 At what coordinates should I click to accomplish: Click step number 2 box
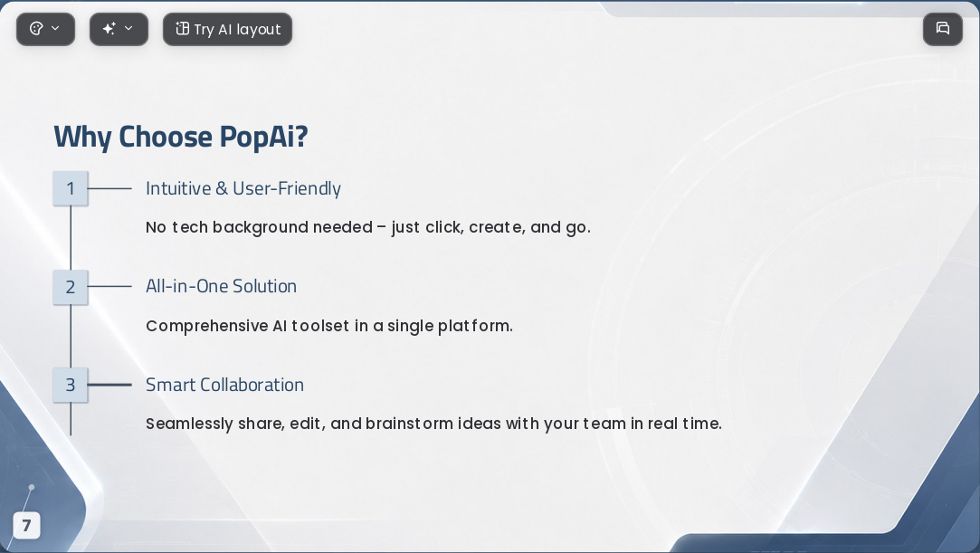click(x=71, y=287)
